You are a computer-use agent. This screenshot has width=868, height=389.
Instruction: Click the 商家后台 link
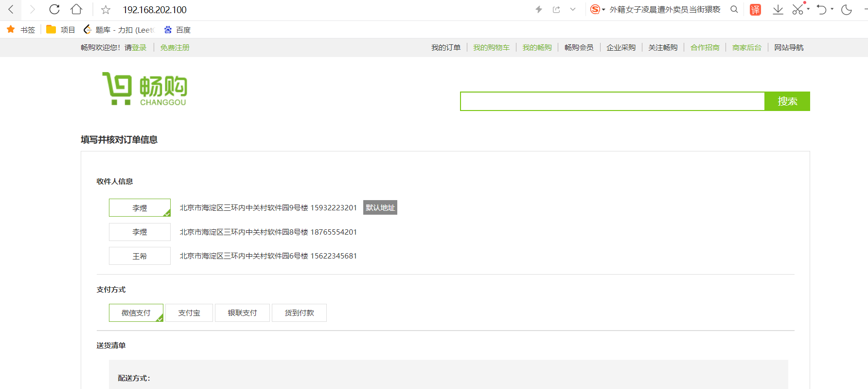point(747,47)
